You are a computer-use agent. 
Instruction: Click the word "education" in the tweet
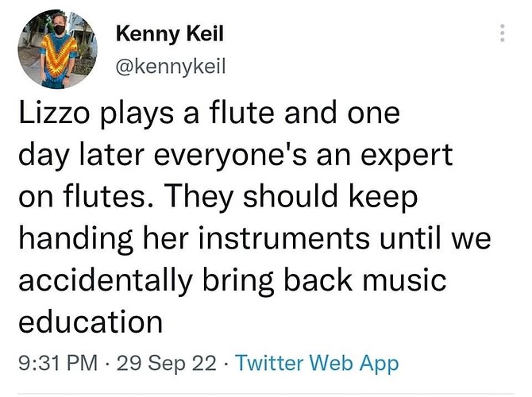pyautogui.click(x=90, y=324)
